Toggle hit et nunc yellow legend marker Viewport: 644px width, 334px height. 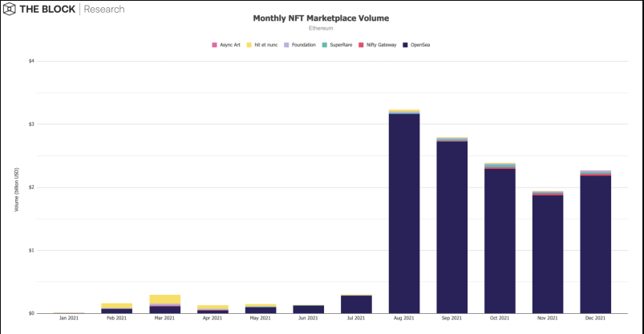pos(249,45)
